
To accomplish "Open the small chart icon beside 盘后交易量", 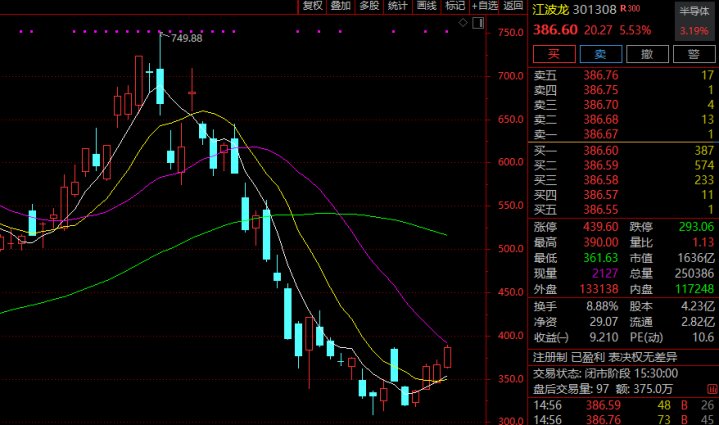I will [712, 389].
